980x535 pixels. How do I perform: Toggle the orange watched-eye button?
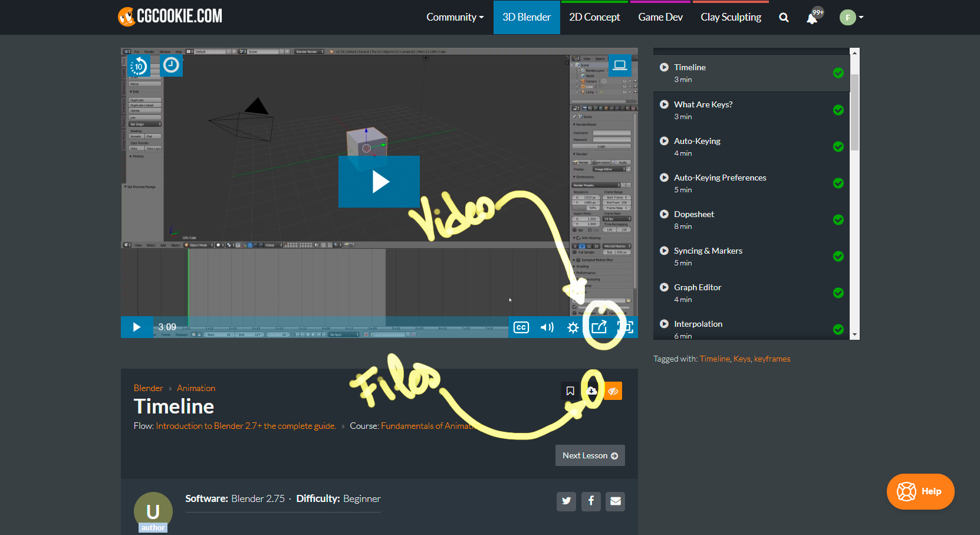tap(613, 391)
